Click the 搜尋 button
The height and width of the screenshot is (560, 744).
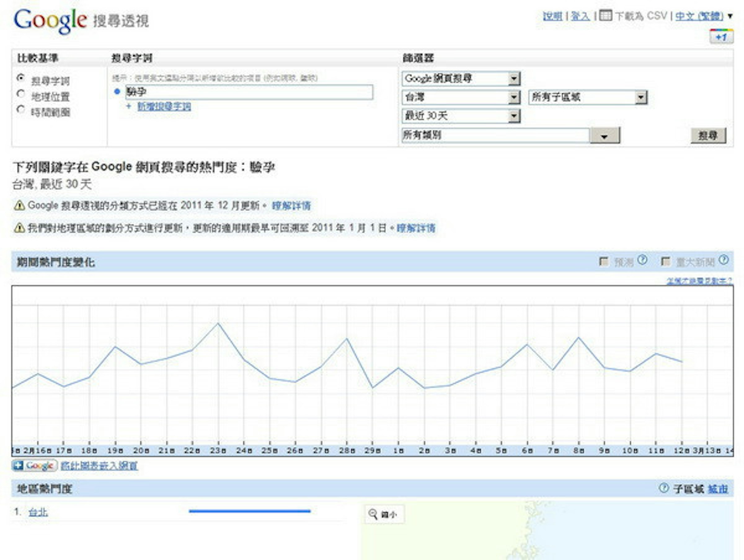click(x=708, y=135)
